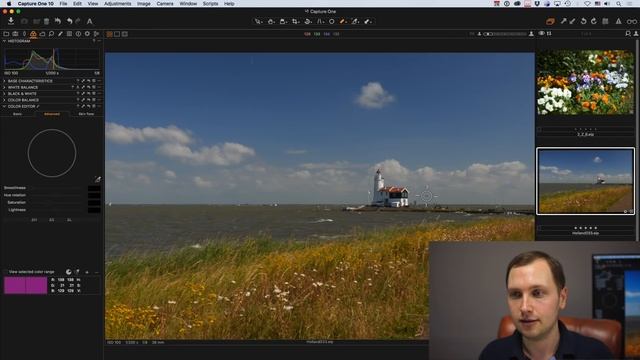This screenshot has width=640, height=360.
Task: Click the browser search magnifier icon
Action: [x=628, y=34]
